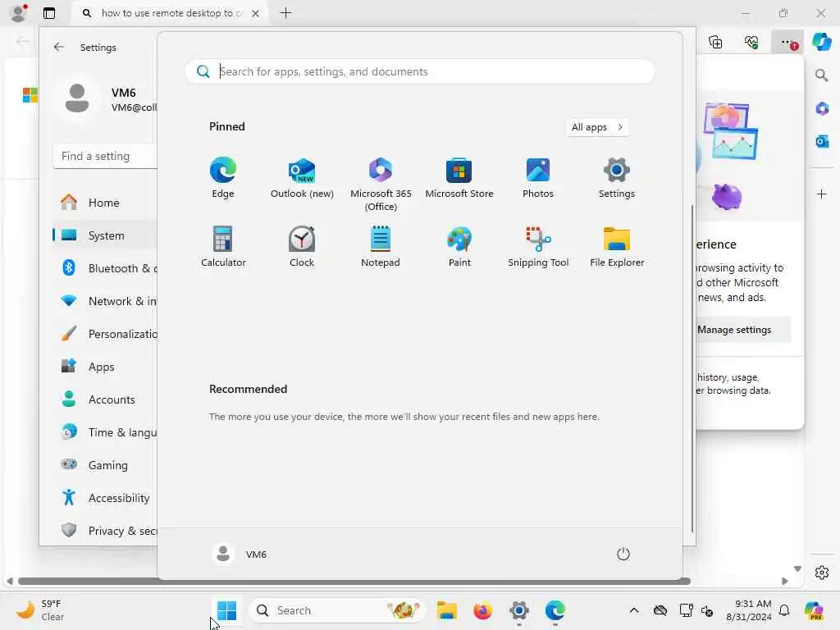Launch Firefox from taskbar

pyautogui.click(x=482, y=610)
